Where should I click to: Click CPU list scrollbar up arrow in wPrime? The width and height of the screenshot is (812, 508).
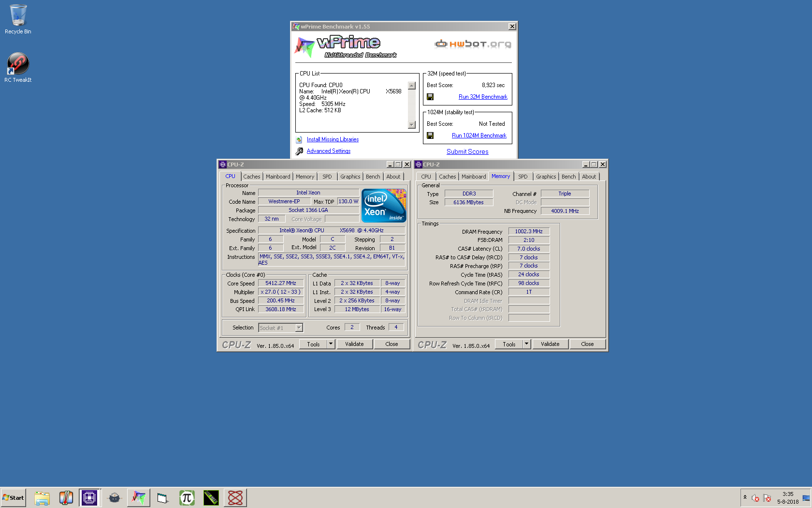coord(412,86)
